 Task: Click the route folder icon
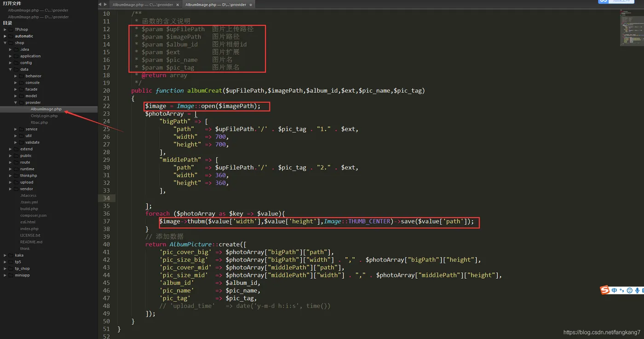16,162
